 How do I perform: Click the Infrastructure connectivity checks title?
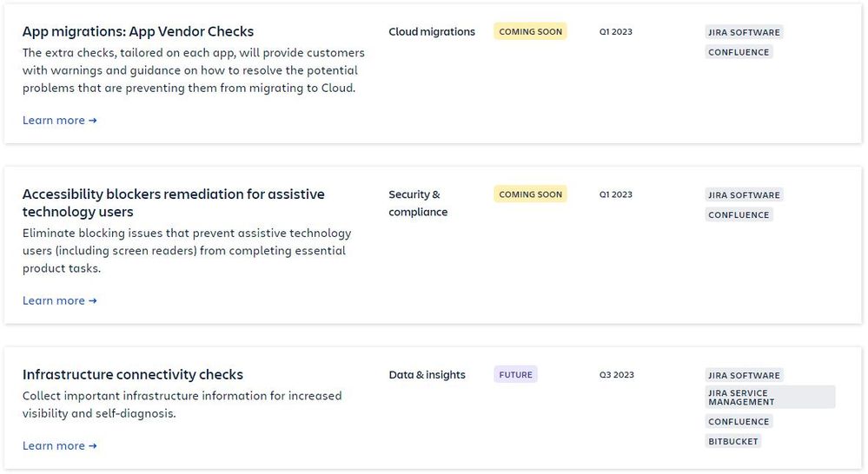click(x=133, y=374)
